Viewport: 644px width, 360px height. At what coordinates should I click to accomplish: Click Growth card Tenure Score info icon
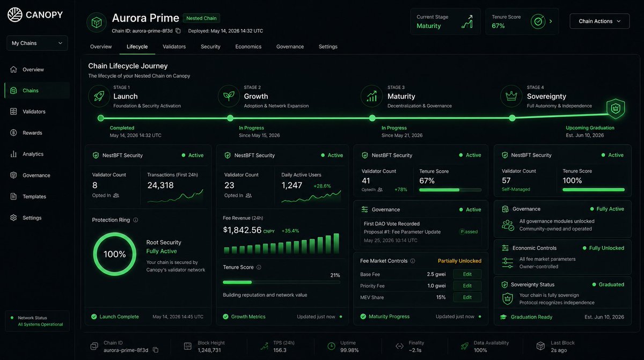259,267
